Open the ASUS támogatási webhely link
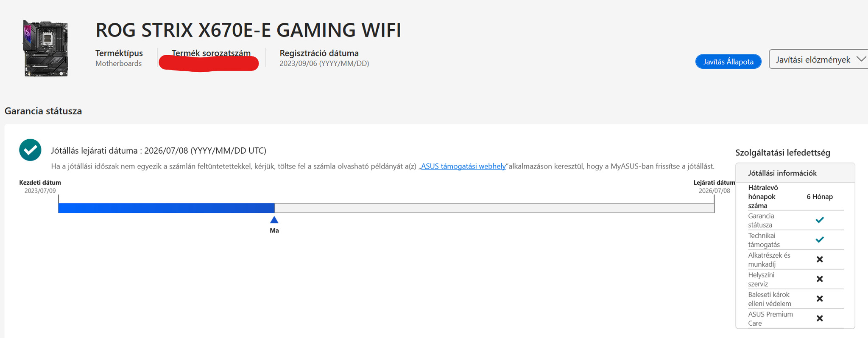The width and height of the screenshot is (868, 338). (x=463, y=166)
